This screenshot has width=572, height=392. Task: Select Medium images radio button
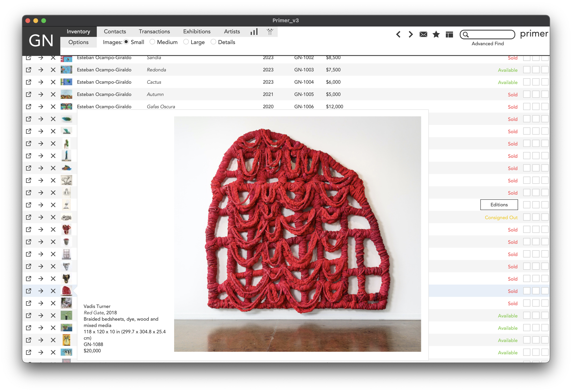pyautogui.click(x=152, y=42)
